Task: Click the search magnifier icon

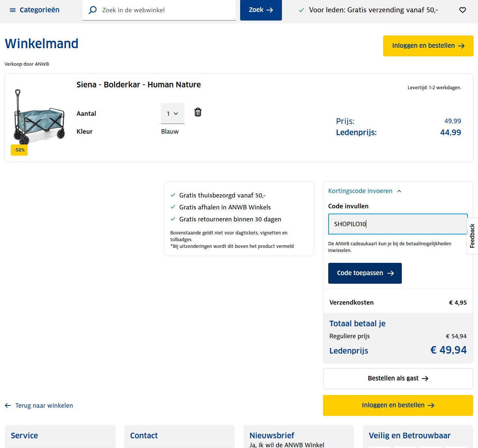Action: tap(93, 10)
